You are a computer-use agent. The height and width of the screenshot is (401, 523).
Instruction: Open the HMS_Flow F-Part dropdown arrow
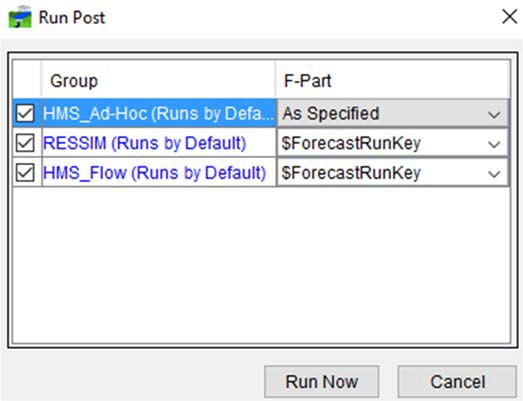494,173
